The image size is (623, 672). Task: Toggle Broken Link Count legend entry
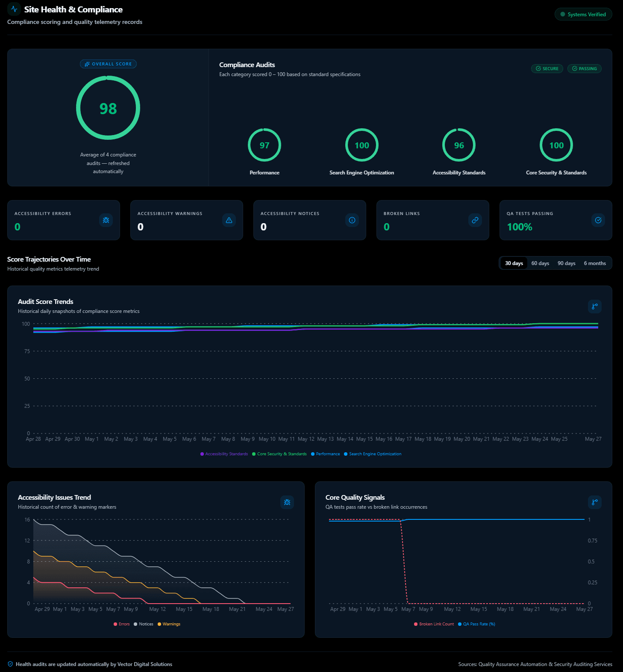[434, 624]
